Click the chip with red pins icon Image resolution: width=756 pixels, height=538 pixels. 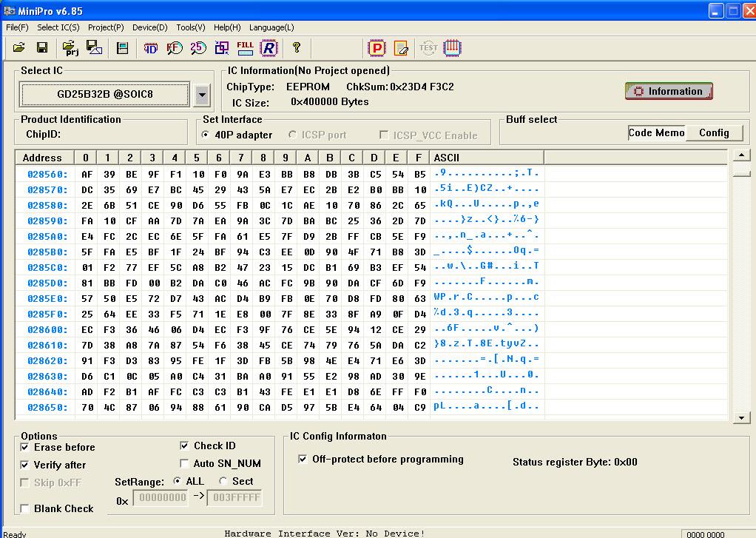452,48
